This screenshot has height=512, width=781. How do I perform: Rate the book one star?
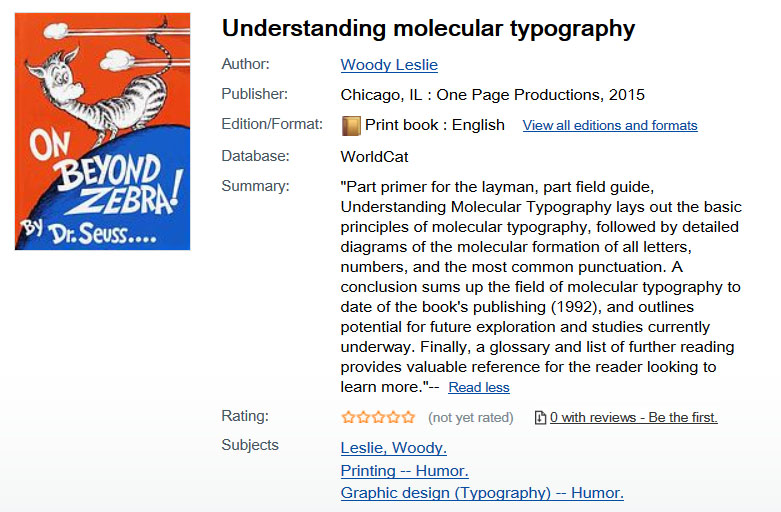click(348, 417)
